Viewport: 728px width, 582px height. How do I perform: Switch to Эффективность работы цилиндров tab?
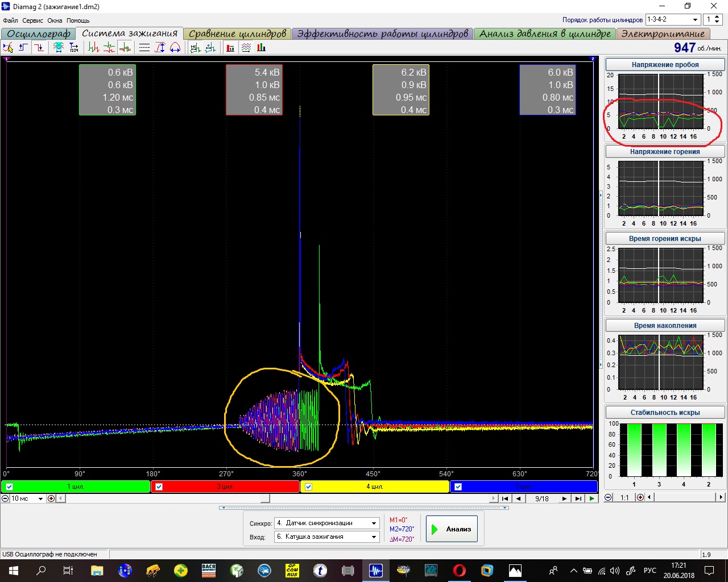tap(383, 34)
